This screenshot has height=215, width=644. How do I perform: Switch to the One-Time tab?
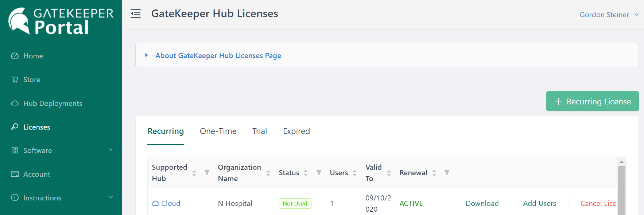(x=218, y=131)
